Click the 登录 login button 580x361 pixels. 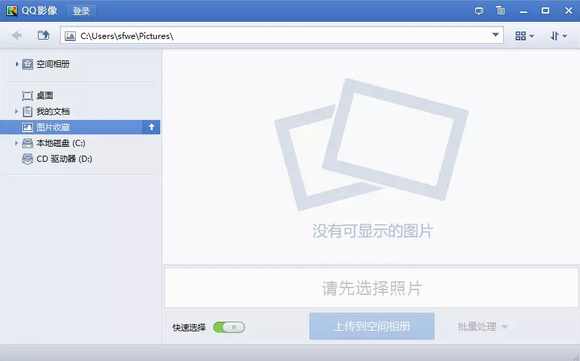pos(81,11)
